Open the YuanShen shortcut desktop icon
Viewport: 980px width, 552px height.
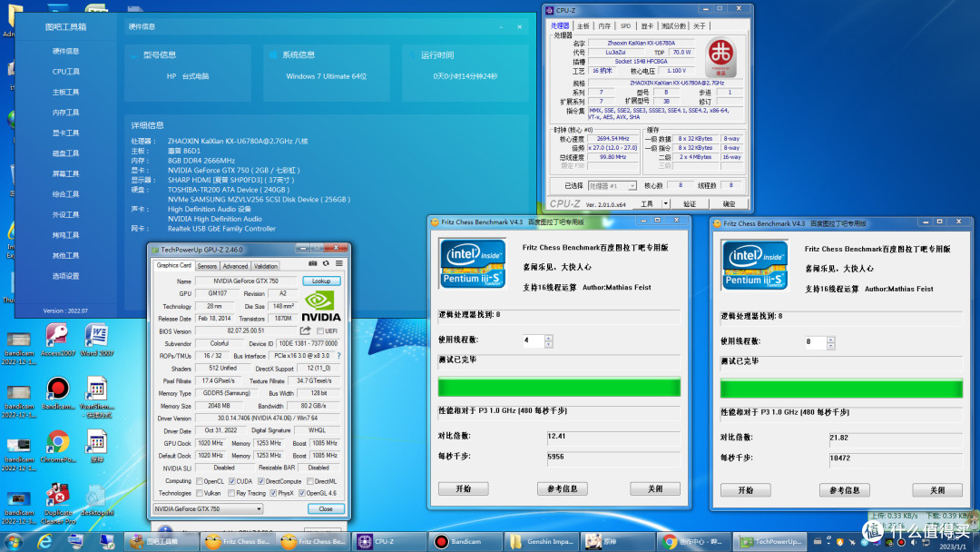[96, 397]
